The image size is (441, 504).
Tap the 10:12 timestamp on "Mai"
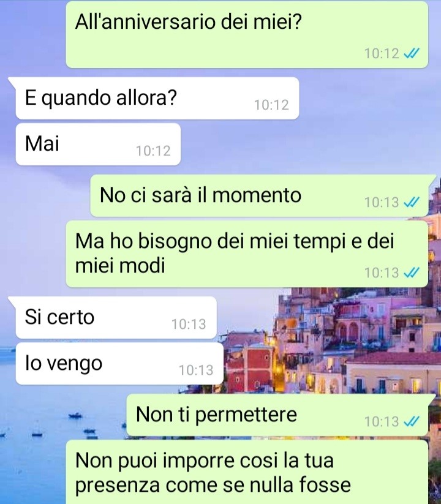pyautogui.click(x=153, y=151)
